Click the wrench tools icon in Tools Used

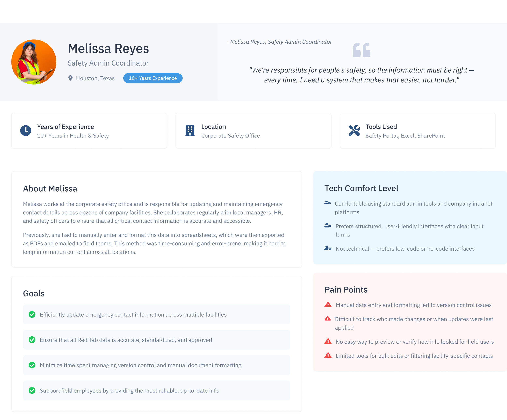click(x=354, y=131)
